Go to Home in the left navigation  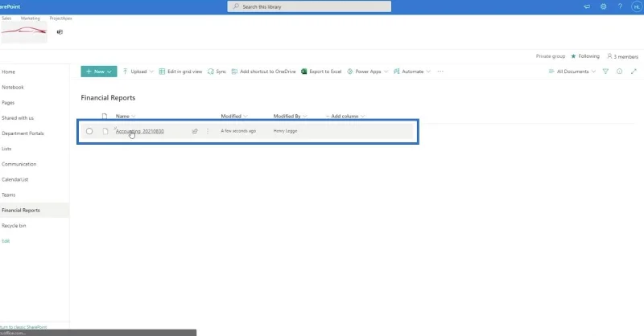tap(8, 72)
